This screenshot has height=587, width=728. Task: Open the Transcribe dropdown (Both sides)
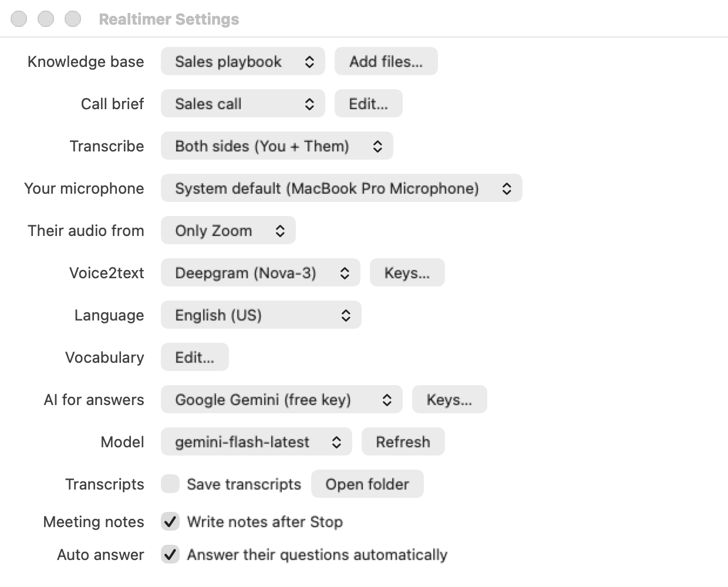[x=277, y=146]
